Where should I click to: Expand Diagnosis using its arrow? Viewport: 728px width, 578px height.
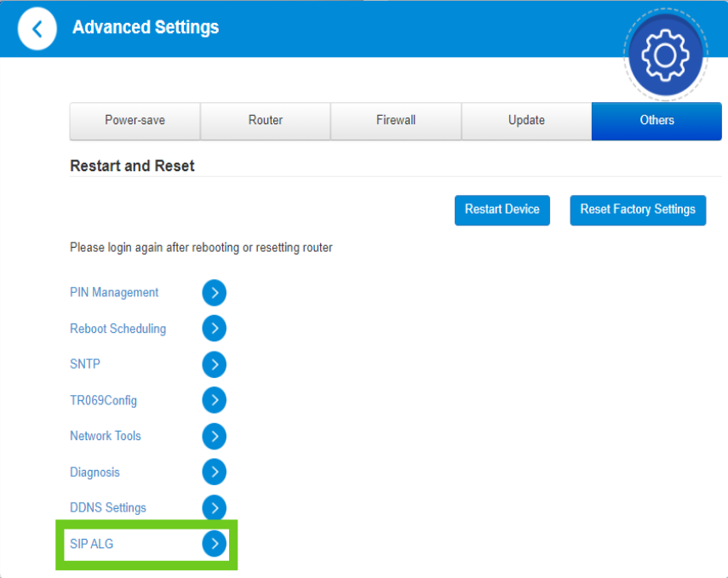click(x=215, y=472)
